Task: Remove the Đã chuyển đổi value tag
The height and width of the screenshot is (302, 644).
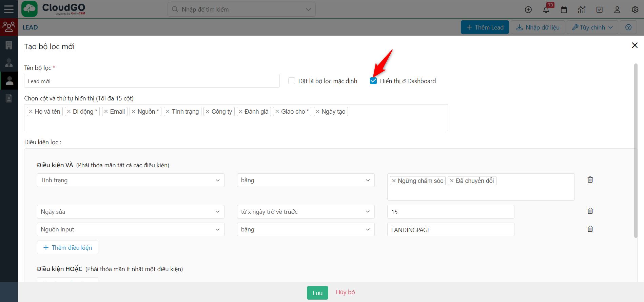Action: point(452,181)
